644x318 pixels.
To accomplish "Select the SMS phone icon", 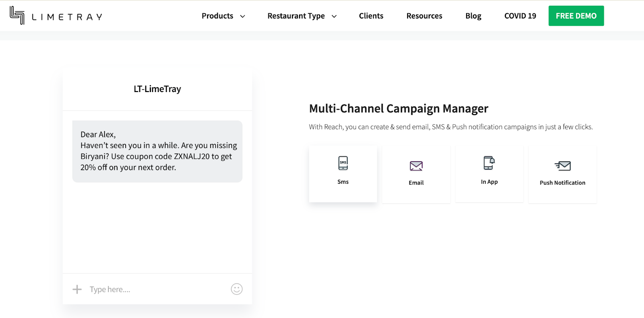I will click(343, 163).
